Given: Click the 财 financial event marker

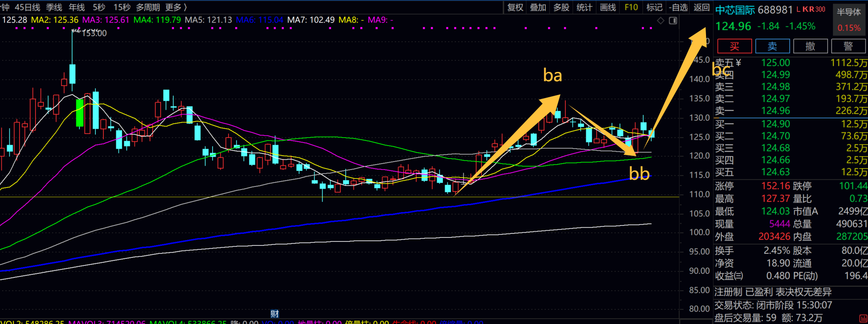Looking at the screenshot, I should click(275, 314).
